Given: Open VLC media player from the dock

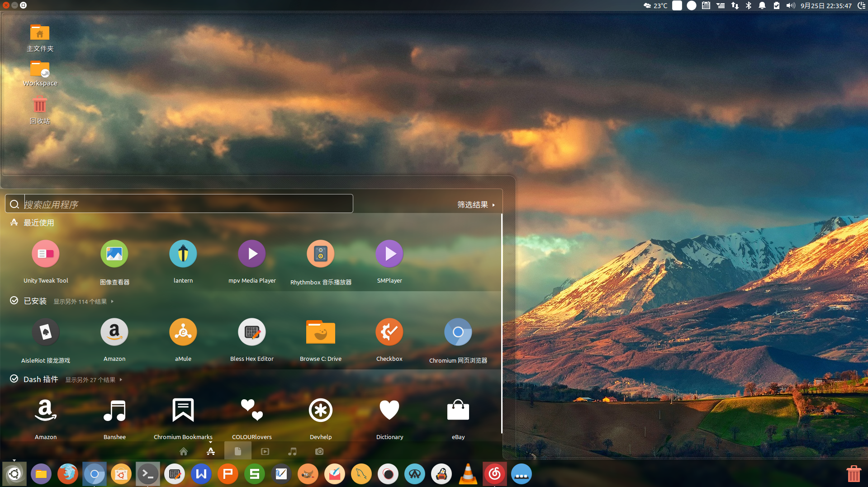Looking at the screenshot, I should tap(468, 474).
